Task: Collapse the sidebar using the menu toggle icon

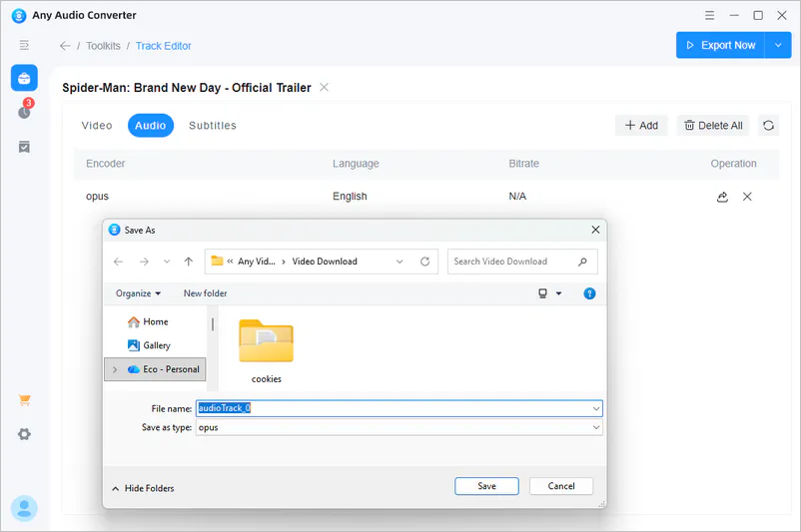Action: click(24, 46)
